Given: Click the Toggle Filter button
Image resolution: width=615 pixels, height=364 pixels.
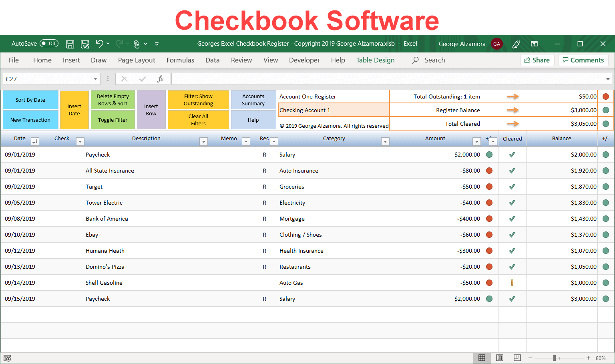Looking at the screenshot, I should coord(113,119).
